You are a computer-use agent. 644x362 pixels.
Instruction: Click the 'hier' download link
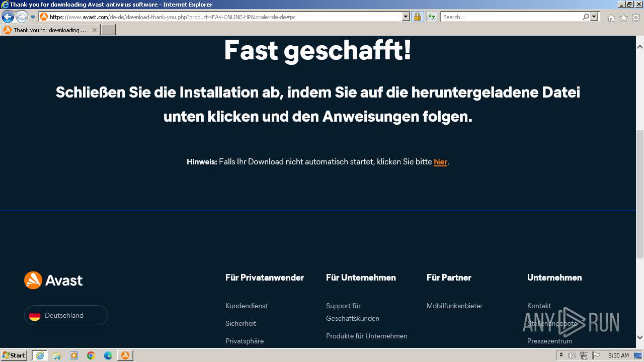tap(440, 162)
